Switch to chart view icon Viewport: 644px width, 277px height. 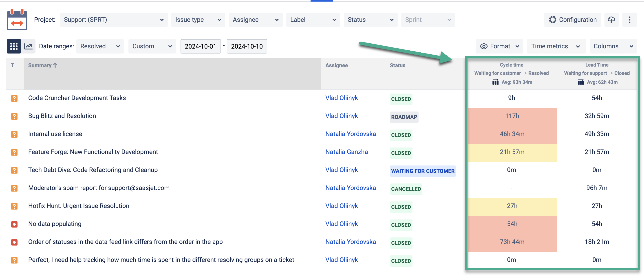[x=28, y=46]
